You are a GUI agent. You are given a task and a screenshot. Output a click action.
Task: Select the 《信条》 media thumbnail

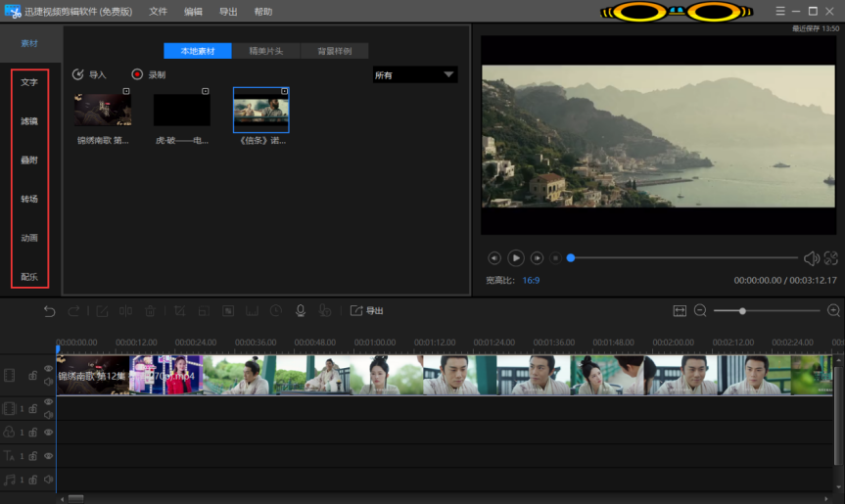261,110
